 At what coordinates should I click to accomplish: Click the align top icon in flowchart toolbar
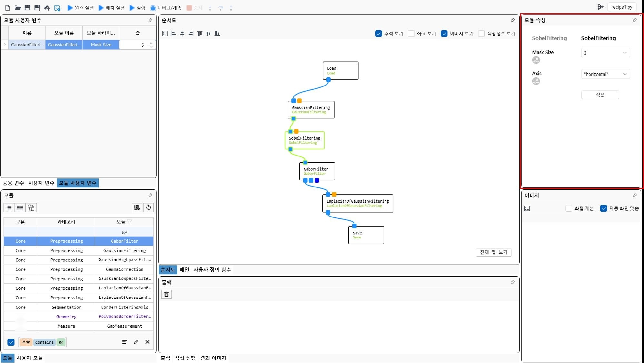coord(200,34)
